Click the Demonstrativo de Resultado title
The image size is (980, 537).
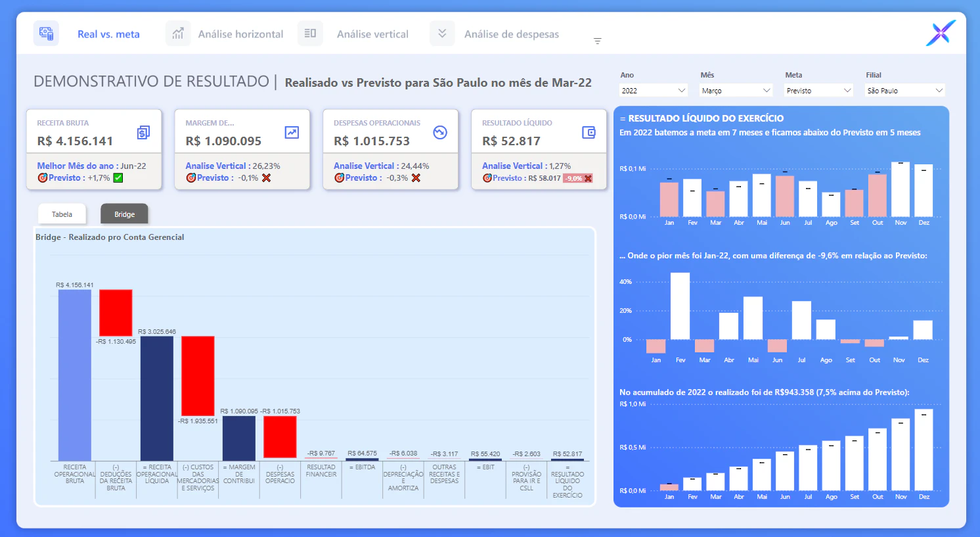151,82
